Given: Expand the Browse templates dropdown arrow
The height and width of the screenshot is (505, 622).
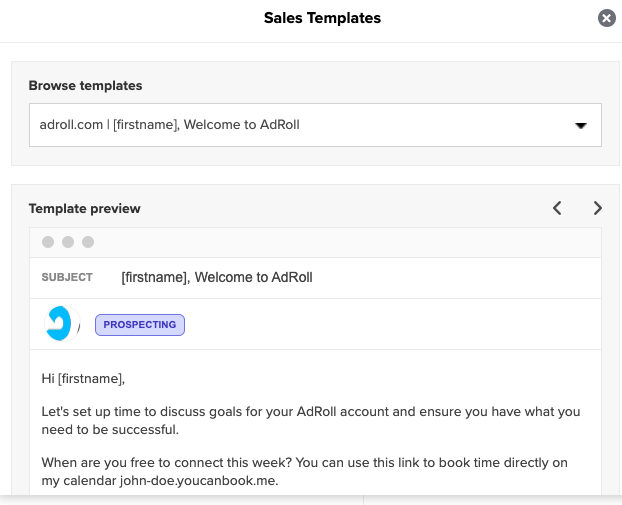Looking at the screenshot, I should (581, 125).
